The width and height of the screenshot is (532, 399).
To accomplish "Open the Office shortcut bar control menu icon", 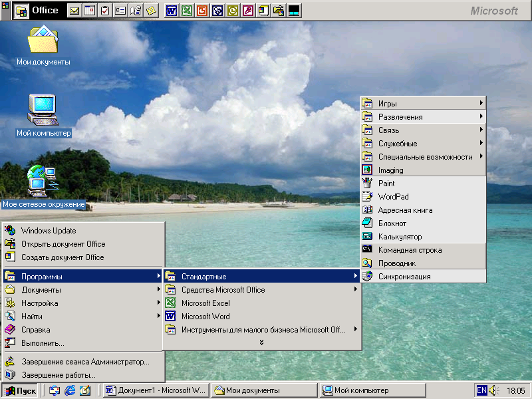I will point(5,6).
